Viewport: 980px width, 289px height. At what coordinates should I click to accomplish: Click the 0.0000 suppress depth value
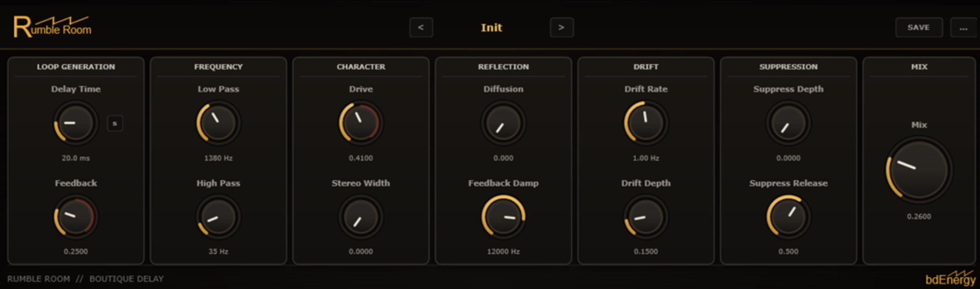[x=788, y=158]
